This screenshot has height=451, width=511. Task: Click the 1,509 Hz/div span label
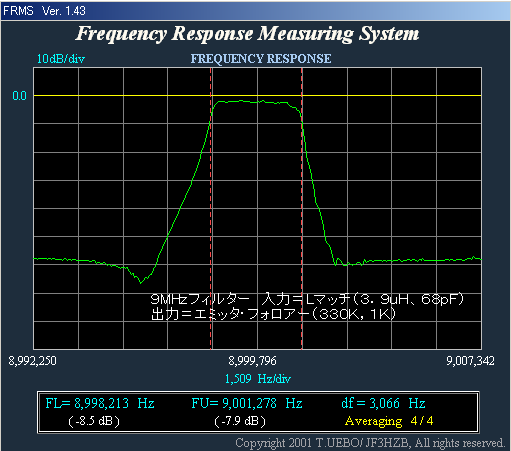258,379
